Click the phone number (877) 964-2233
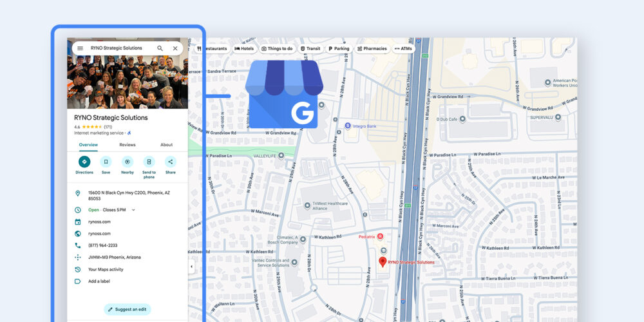 tap(102, 245)
